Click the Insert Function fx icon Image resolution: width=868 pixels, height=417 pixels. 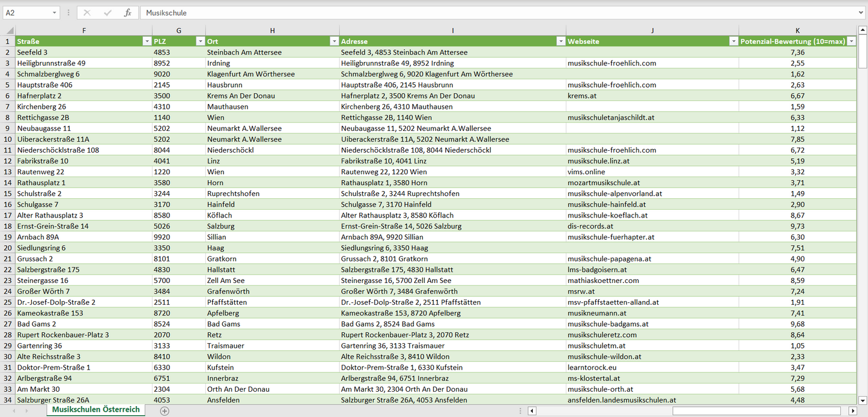click(x=127, y=13)
